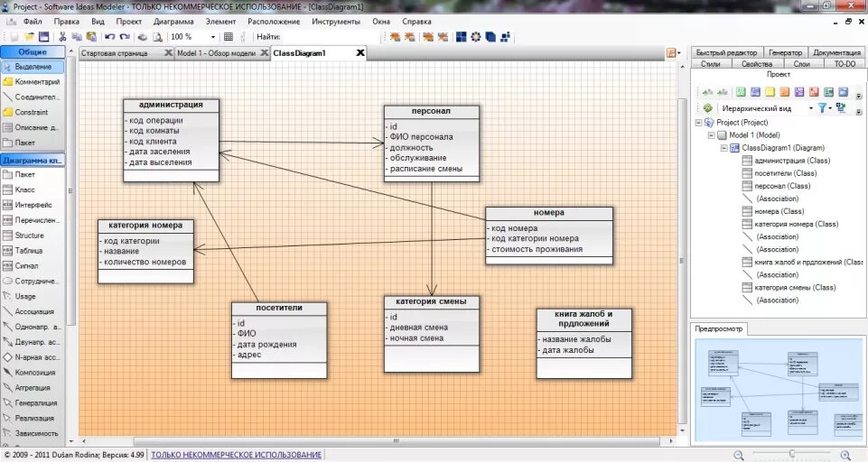Click ТОЛЬКО НЕКОММЕРЧЕСКОЕ ИСПОЛЬЗОВАНИЕ status link
Image resolution: width=868 pixels, height=462 pixels.
coord(237,455)
